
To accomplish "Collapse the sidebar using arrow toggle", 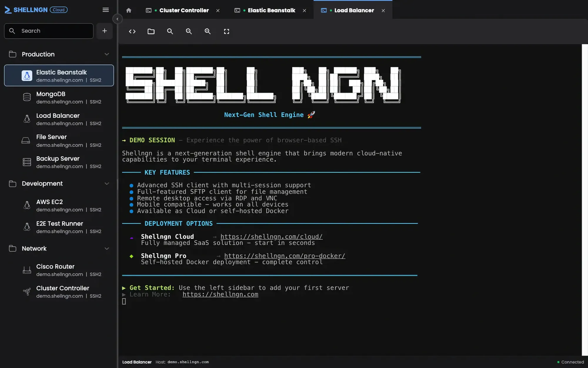I will tap(117, 19).
